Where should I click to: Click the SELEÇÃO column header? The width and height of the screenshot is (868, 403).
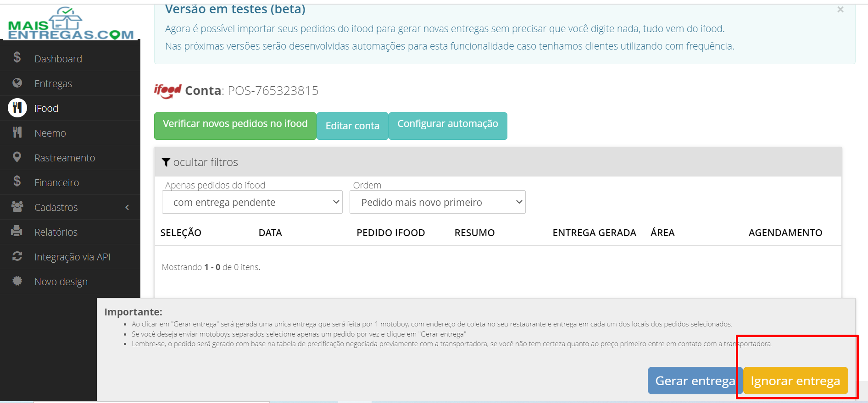(181, 232)
